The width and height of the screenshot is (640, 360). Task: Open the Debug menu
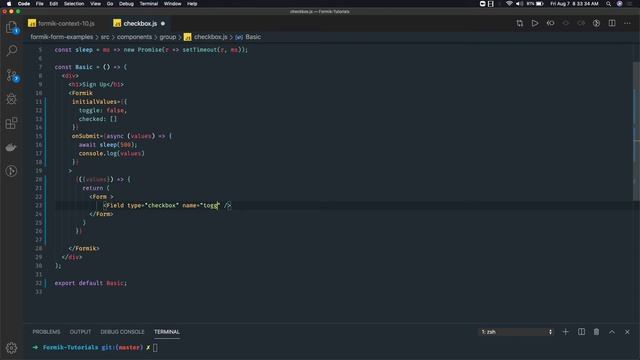[126, 4]
